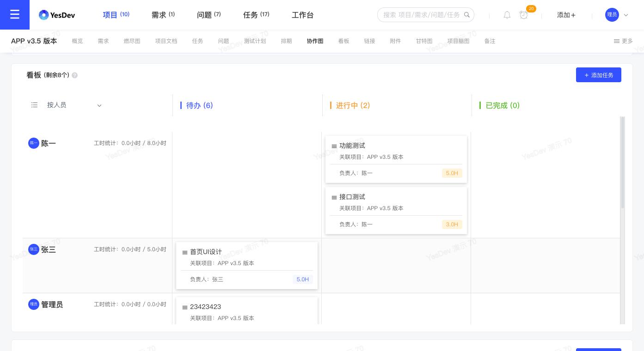Click the search magnifier icon
Viewport: 644px width, 351px height.
pyautogui.click(x=467, y=14)
